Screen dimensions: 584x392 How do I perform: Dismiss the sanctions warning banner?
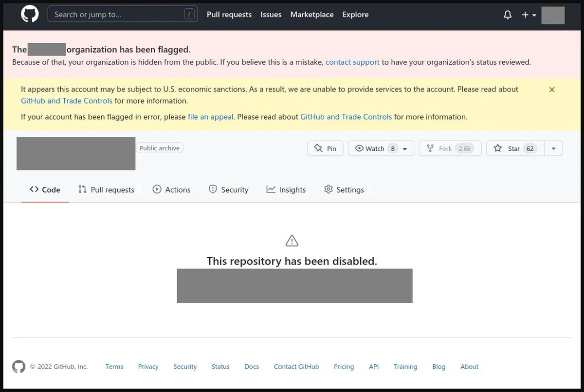coord(552,89)
